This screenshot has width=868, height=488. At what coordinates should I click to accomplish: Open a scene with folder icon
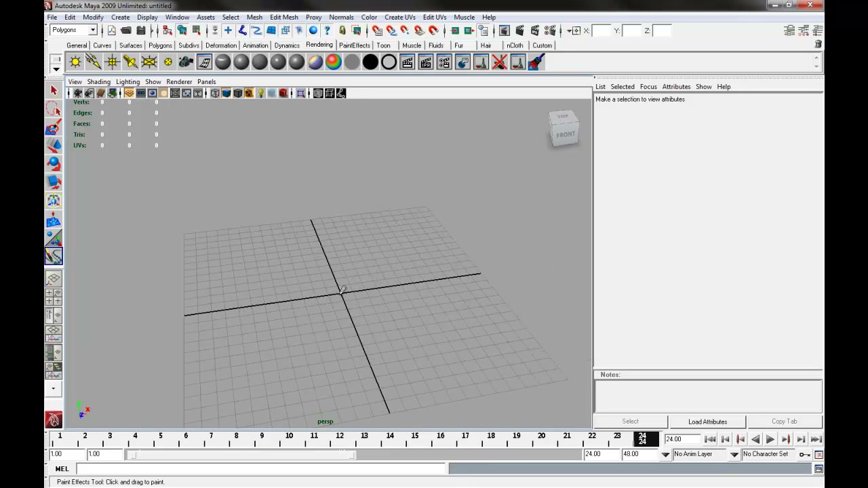tap(126, 30)
